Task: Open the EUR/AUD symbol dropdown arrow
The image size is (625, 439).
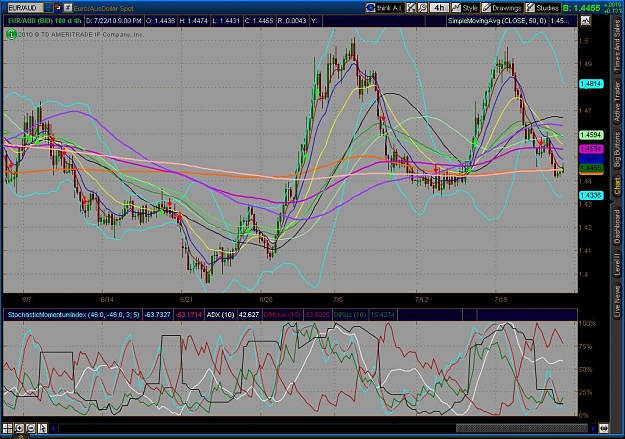Action: pyautogui.click(x=48, y=8)
